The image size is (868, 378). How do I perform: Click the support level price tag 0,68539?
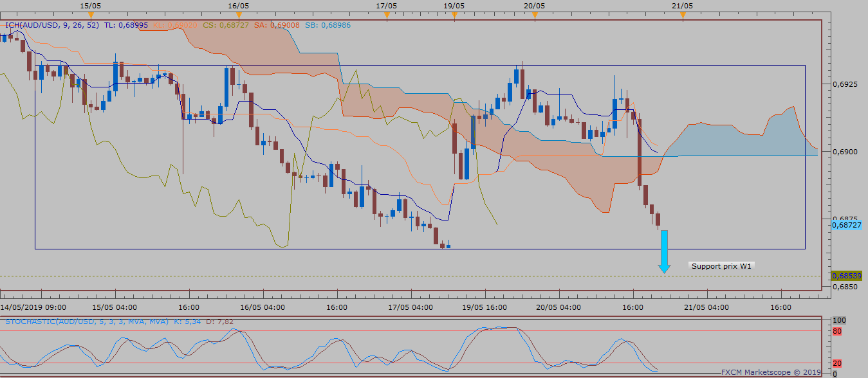[845, 275]
